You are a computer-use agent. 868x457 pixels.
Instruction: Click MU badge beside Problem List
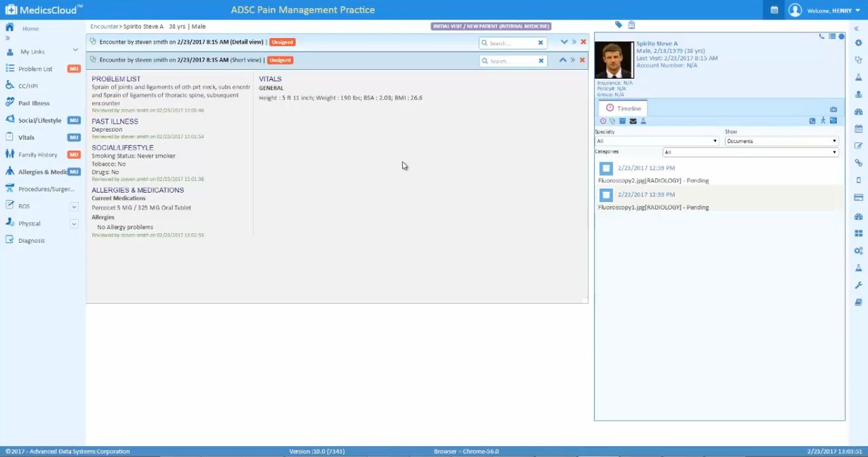click(x=74, y=69)
